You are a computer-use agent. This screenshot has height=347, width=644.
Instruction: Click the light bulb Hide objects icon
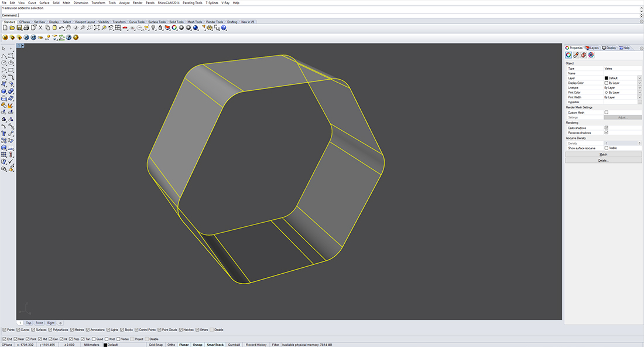153,28
